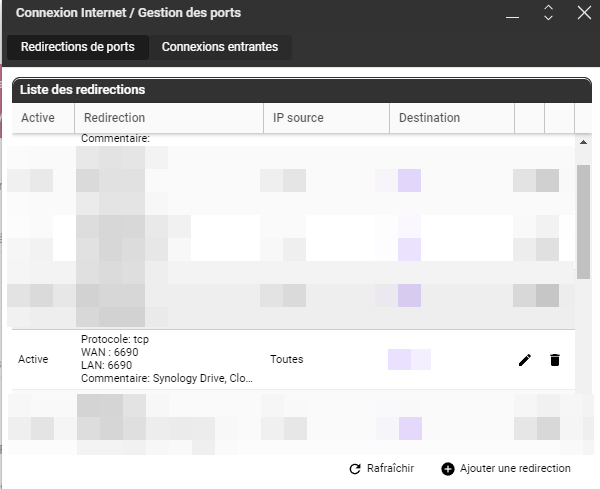Select the Redirections de ports tab

[78, 47]
